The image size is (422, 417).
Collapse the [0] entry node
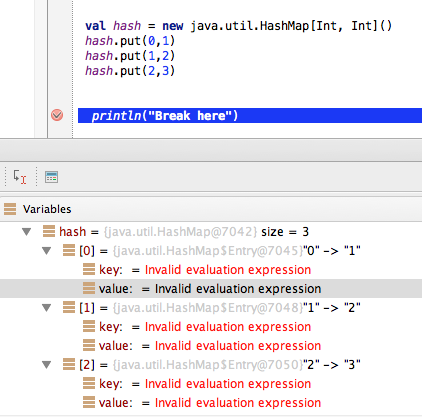point(47,251)
